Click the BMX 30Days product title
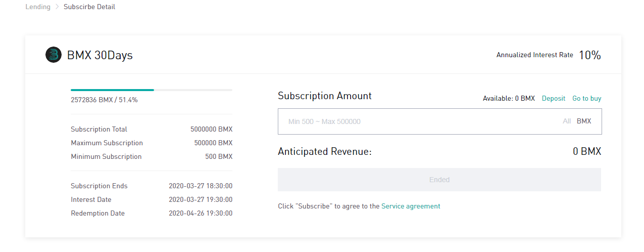The width and height of the screenshot is (644, 252). pos(100,55)
